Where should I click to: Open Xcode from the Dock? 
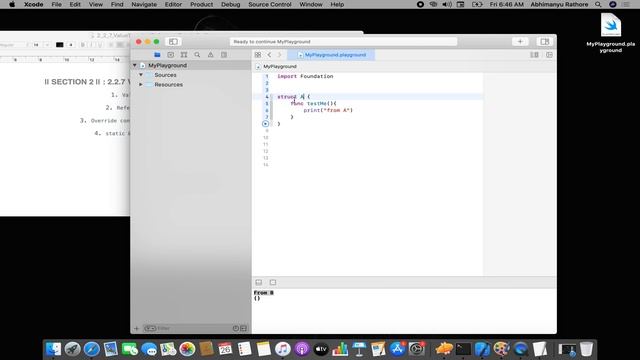[x=482, y=349]
